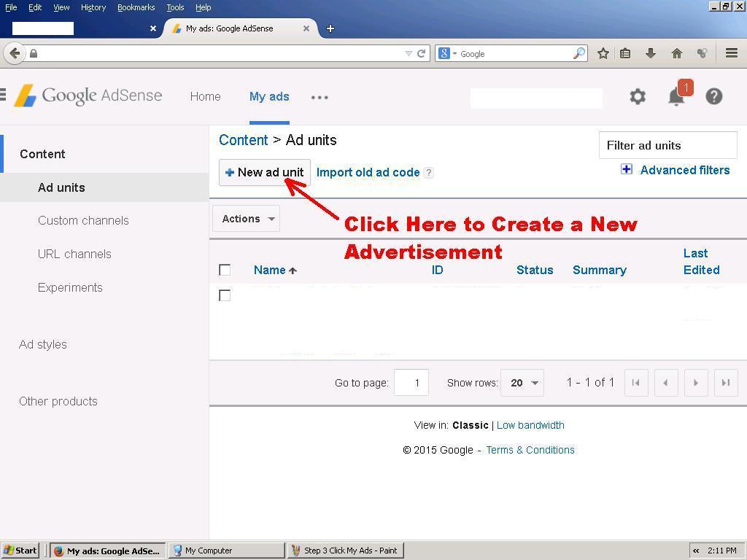Click the Windows Start button
The width and height of the screenshot is (747, 560).
pos(20,551)
